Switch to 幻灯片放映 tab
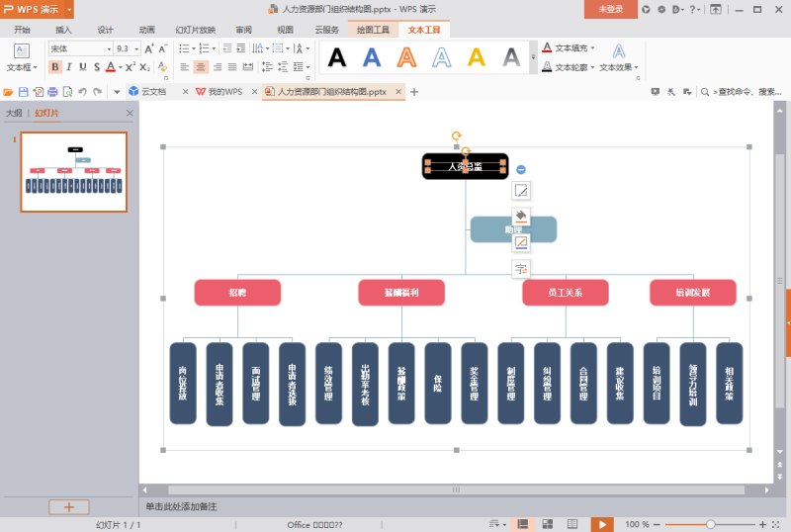Image resolution: width=791 pixels, height=532 pixels. click(195, 30)
